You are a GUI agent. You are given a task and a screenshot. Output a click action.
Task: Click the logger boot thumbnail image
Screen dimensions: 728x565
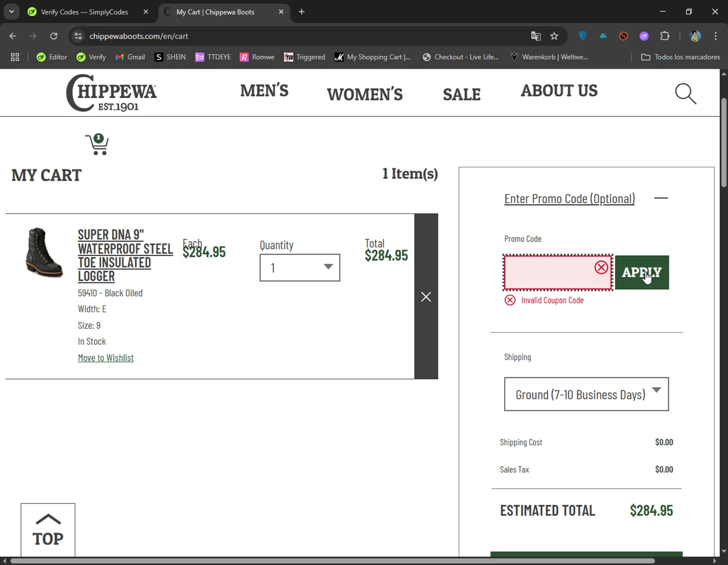click(x=44, y=252)
